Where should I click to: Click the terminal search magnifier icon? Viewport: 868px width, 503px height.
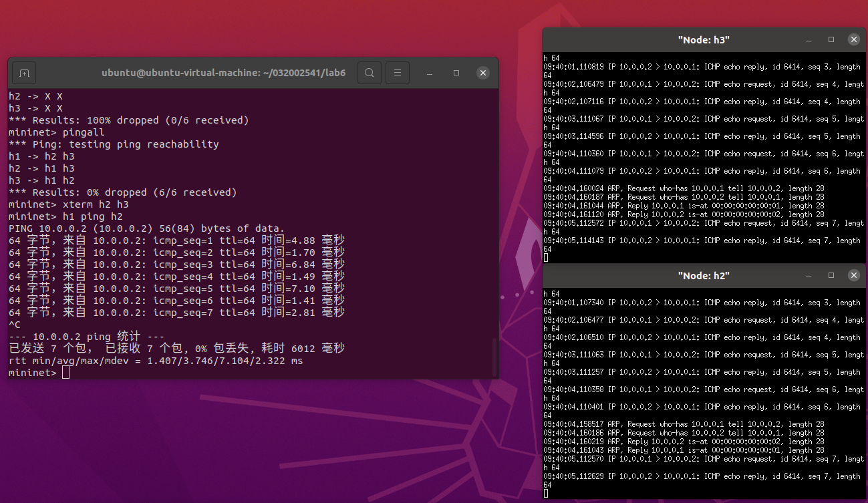coord(370,73)
